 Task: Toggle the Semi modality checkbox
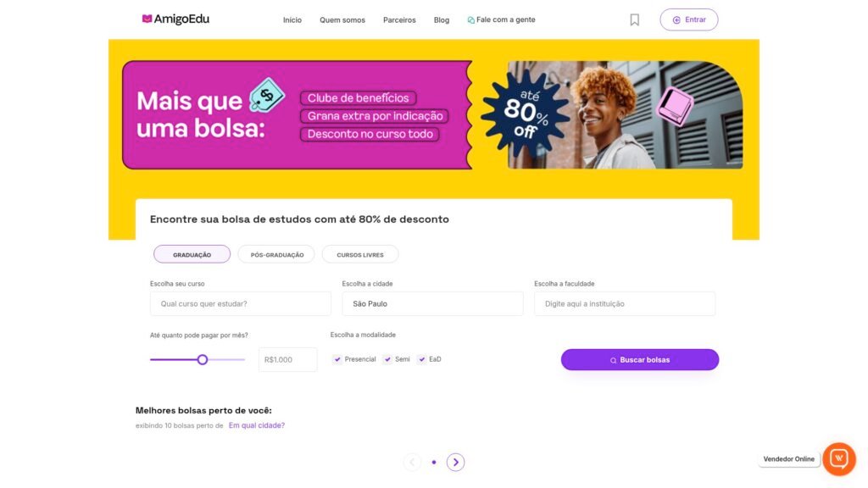(387, 359)
